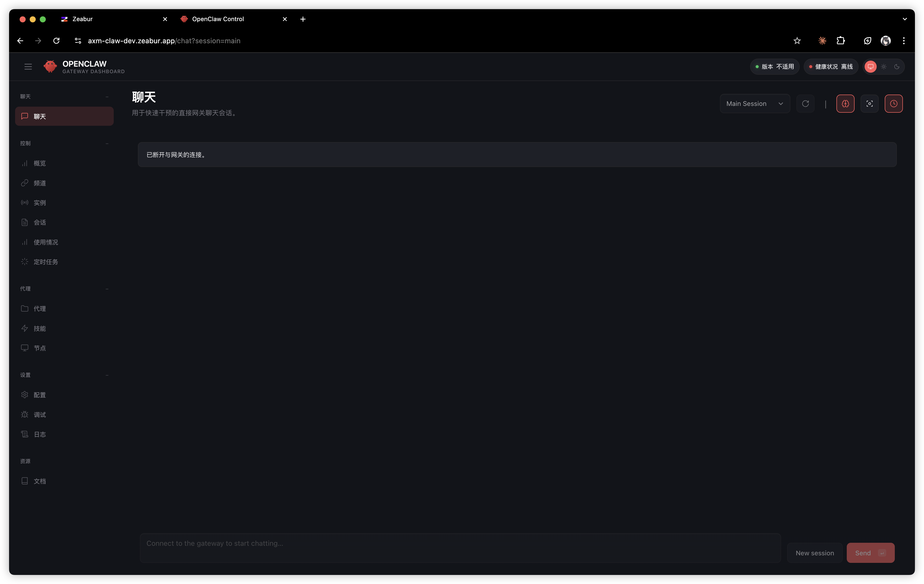
Task: Click the focus mode frame icon
Action: pyautogui.click(x=869, y=104)
